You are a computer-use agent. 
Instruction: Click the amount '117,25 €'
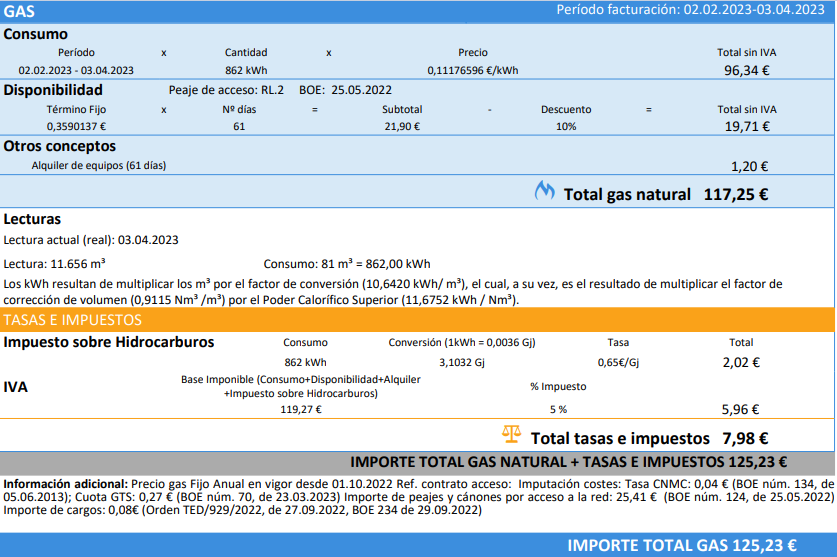(x=736, y=194)
